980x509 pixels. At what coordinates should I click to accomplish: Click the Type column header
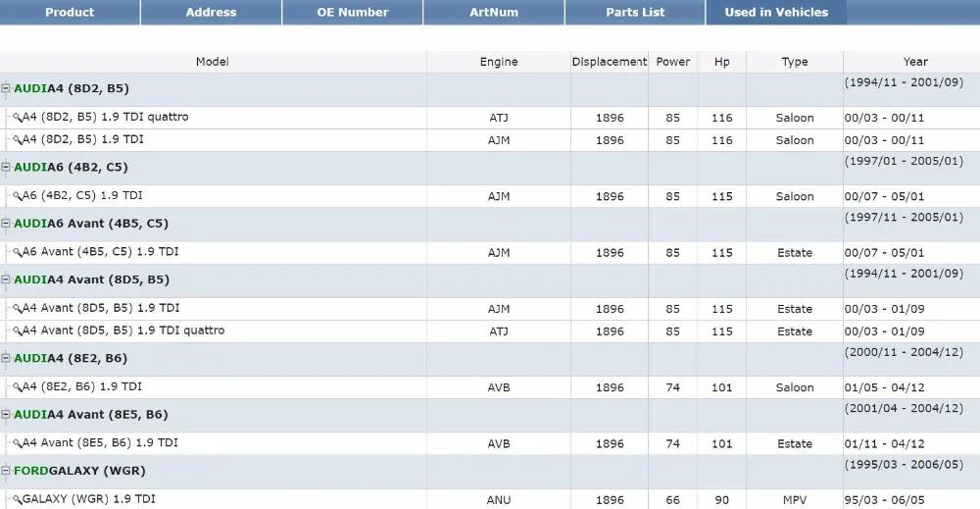[x=795, y=62]
